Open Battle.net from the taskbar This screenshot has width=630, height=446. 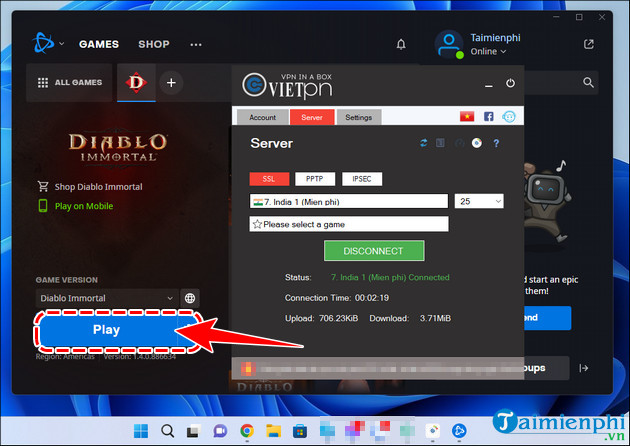(459, 431)
